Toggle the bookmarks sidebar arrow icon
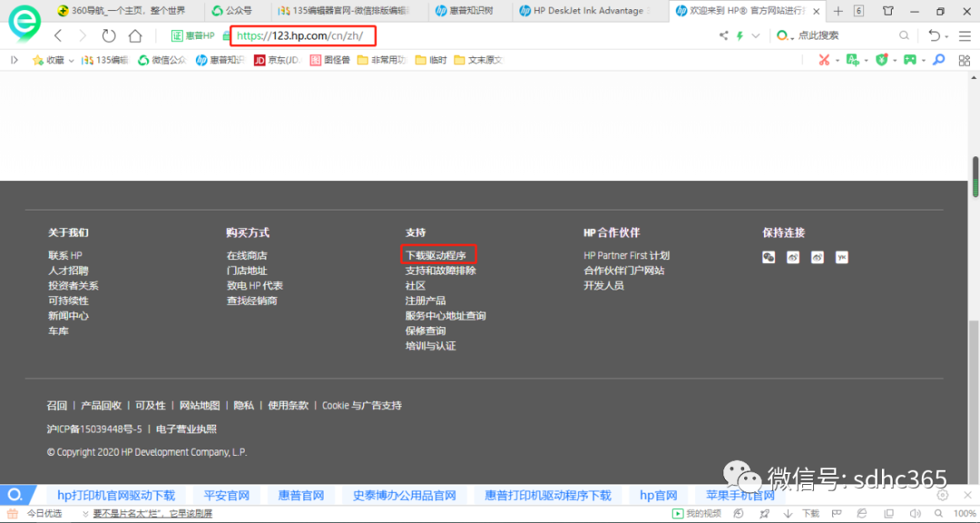The image size is (980, 523). [15, 60]
